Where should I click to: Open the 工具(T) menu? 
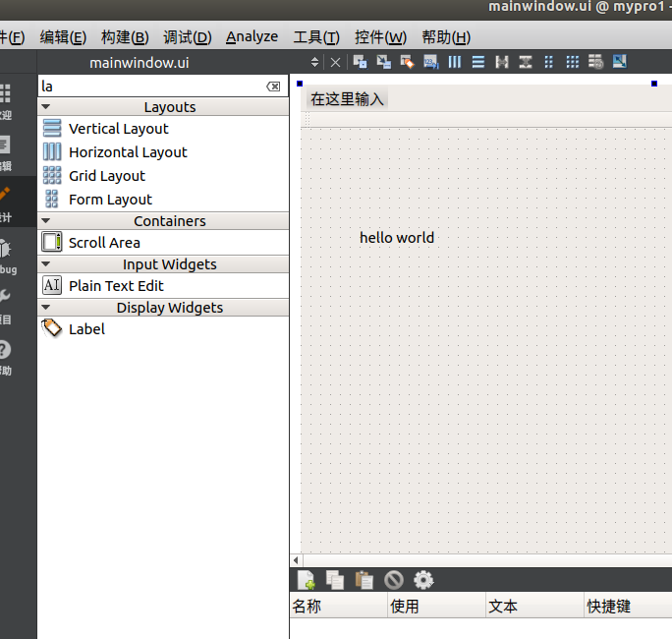[316, 37]
